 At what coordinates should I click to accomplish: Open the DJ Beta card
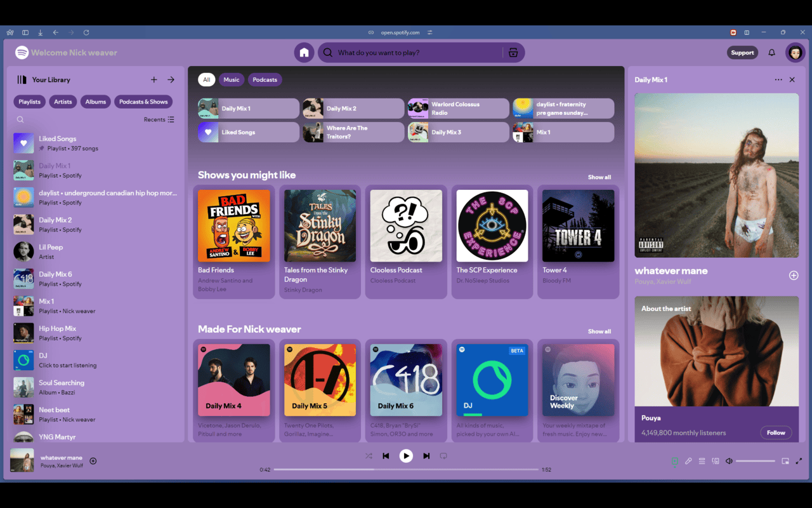(x=492, y=391)
